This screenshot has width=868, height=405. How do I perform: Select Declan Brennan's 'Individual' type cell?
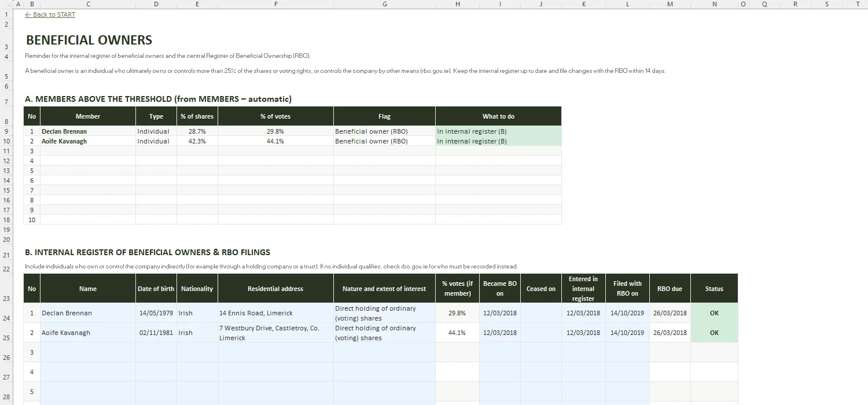156,131
